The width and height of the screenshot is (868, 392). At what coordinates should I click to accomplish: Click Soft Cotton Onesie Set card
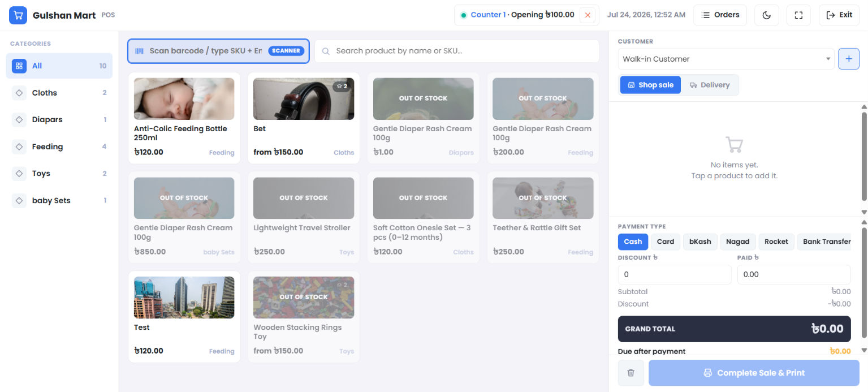pos(424,218)
